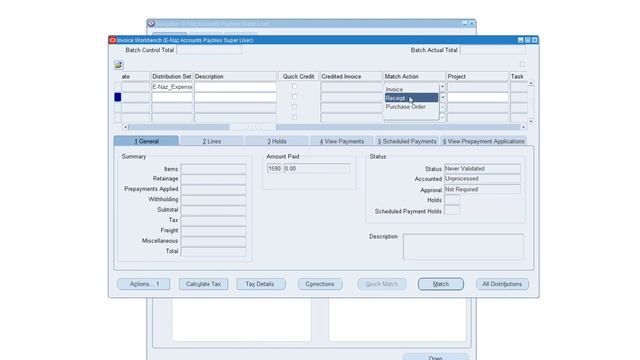Open the 4 View Payments tab
This screenshot has height=360, width=640.
coord(342,141)
